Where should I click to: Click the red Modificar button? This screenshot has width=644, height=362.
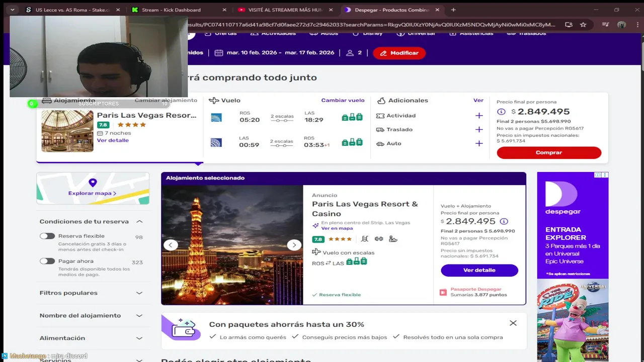pos(399,53)
